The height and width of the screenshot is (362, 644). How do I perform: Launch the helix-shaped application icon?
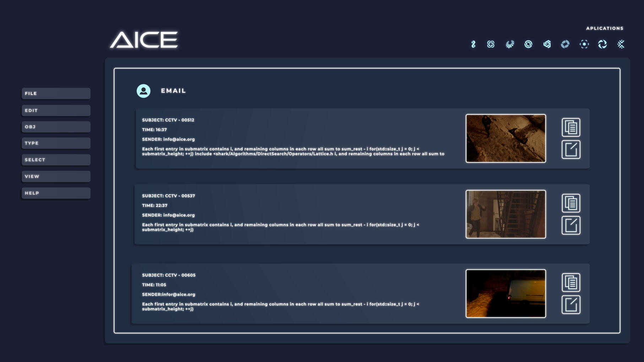click(x=474, y=44)
